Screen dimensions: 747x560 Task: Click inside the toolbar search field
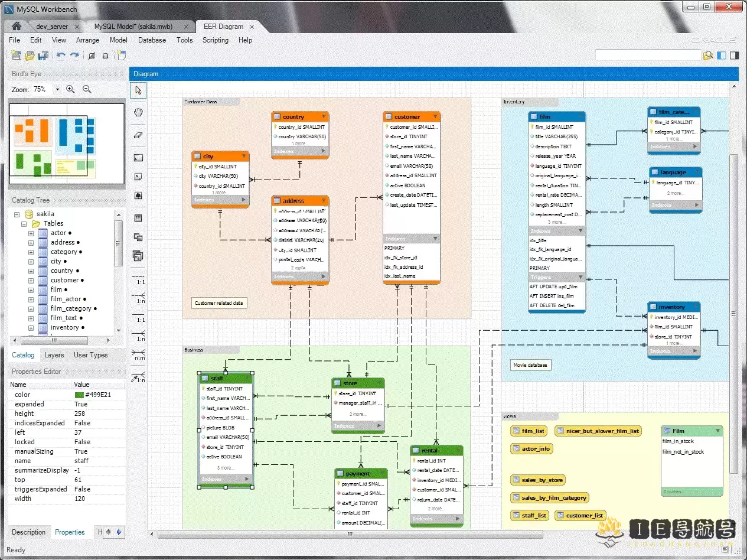(x=648, y=55)
